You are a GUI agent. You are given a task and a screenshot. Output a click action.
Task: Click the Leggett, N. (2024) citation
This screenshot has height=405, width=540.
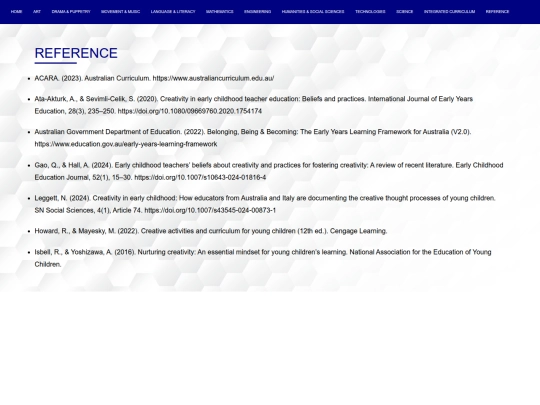point(265,204)
